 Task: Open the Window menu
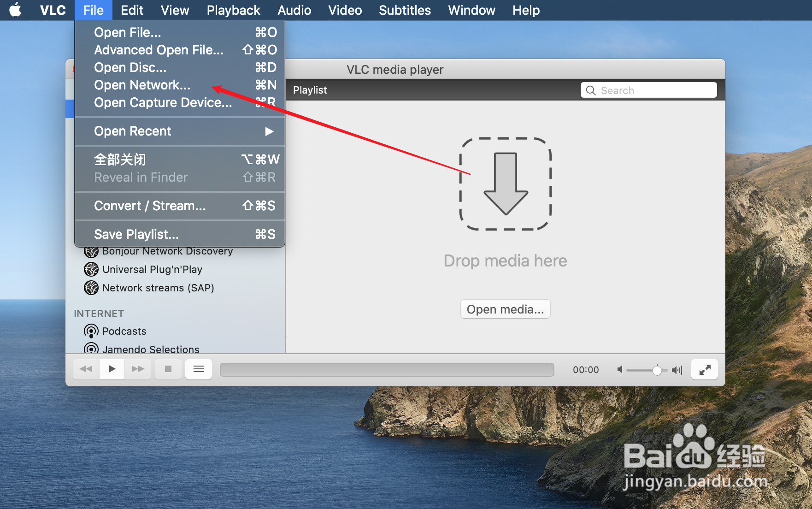(x=472, y=10)
